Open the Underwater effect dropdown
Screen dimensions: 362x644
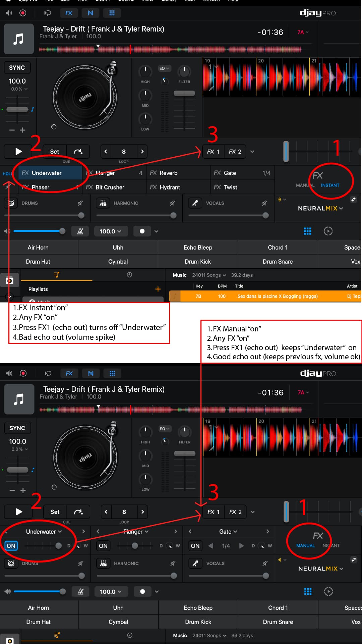(44, 532)
